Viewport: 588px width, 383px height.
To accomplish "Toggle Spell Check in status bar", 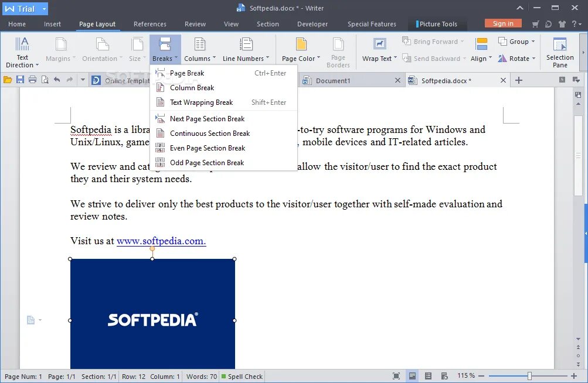I will pyautogui.click(x=242, y=376).
